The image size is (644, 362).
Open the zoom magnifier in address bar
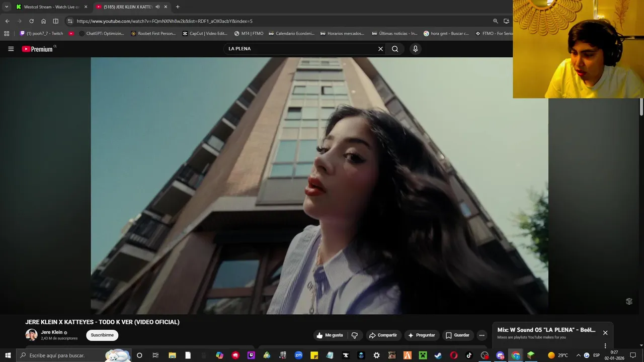coord(496,21)
